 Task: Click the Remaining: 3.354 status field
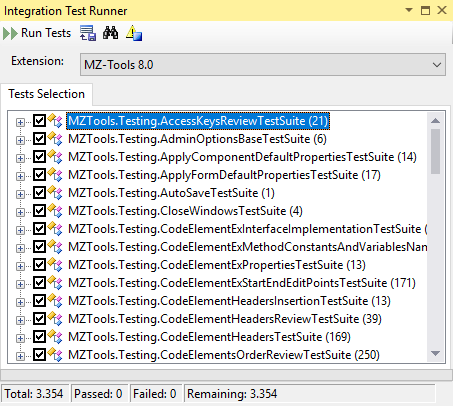[310, 394]
